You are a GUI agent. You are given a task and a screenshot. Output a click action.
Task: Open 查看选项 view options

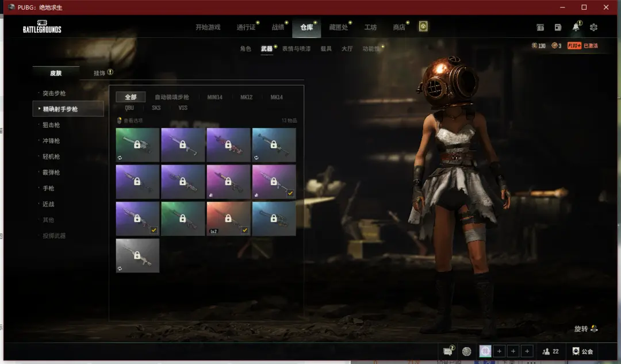pos(130,121)
